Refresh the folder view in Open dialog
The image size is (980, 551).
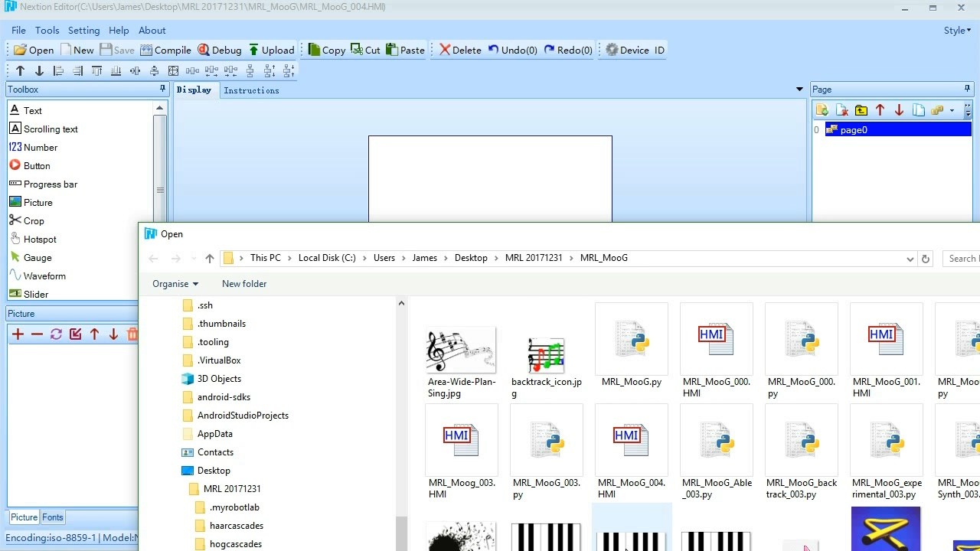point(926,259)
